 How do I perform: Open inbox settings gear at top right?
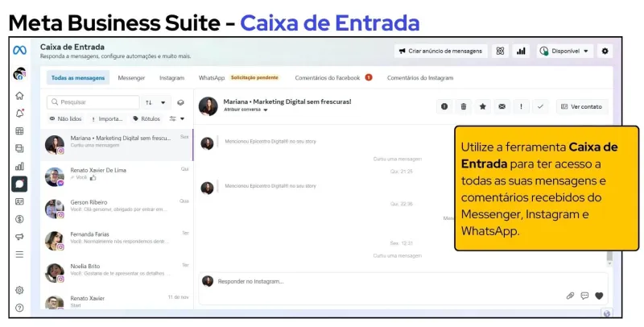pyautogui.click(x=605, y=51)
